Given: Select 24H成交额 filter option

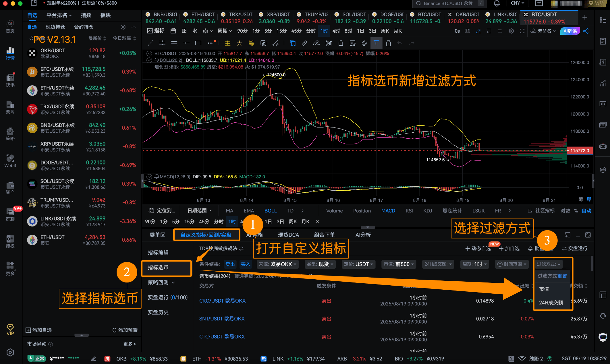Looking at the screenshot, I should [x=551, y=303].
